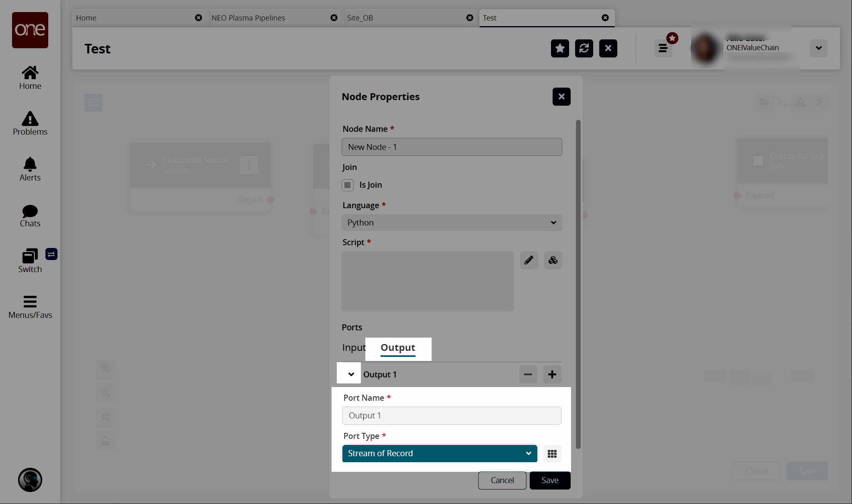Switch to the Output ports tab

398,347
